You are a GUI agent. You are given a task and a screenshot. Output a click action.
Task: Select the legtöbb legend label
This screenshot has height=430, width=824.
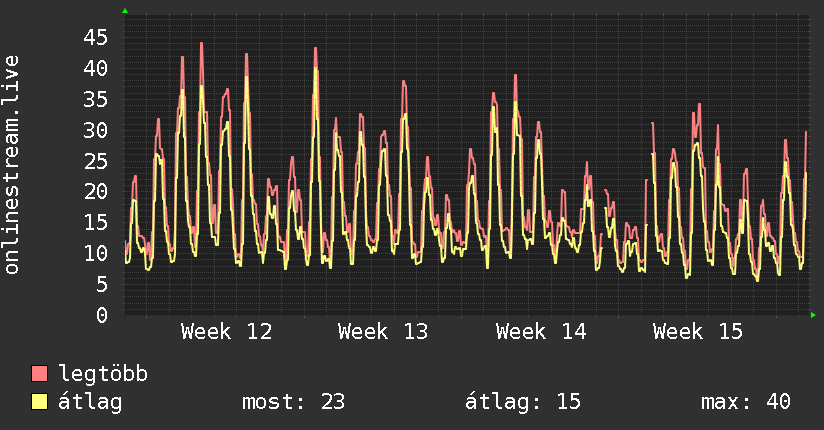click(103, 374)
